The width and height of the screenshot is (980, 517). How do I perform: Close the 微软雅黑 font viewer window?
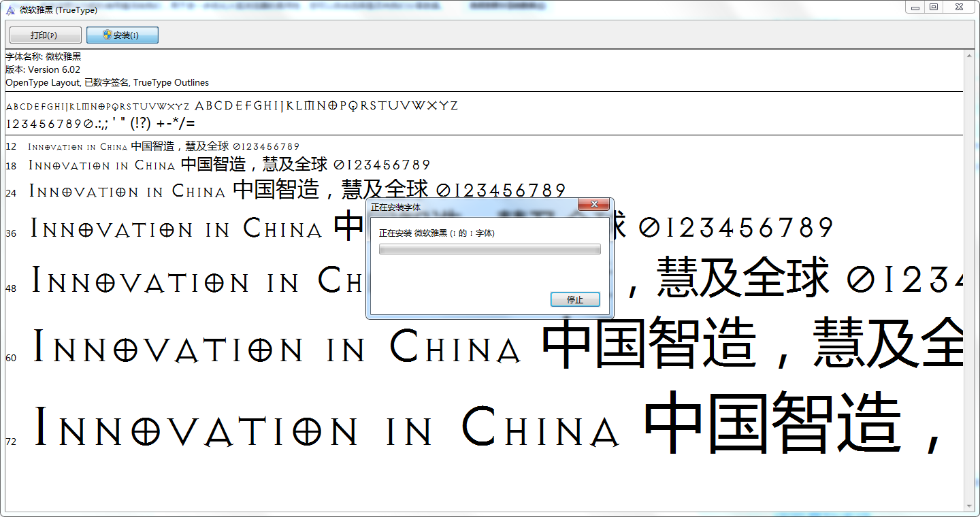coord(958,7)
